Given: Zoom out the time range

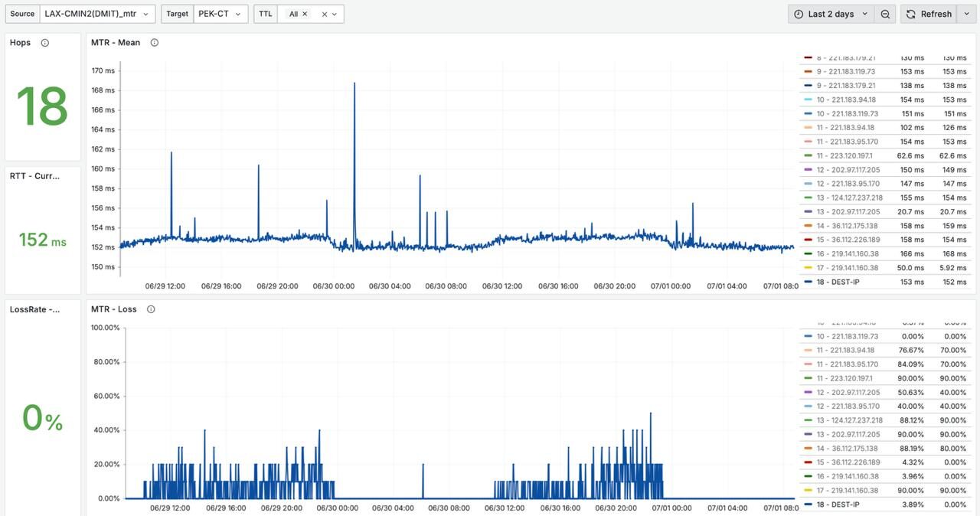Looking at the screenshot, I should [885, 14].
